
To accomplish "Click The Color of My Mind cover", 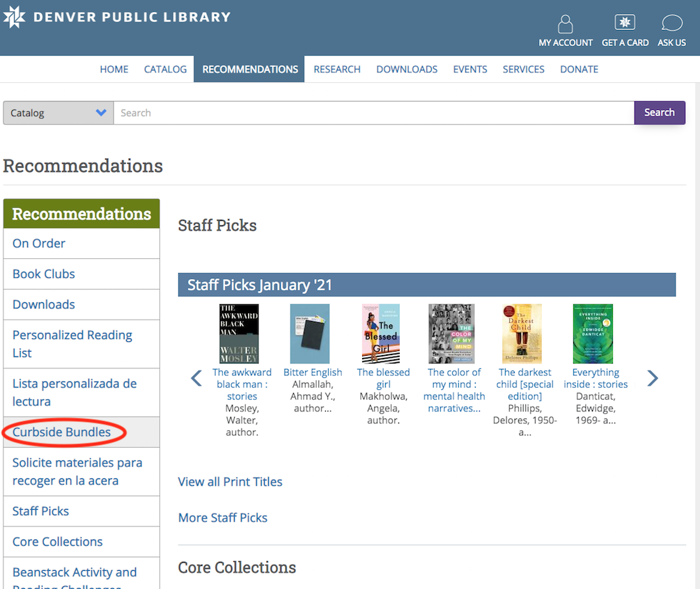I will pos(451,333).
